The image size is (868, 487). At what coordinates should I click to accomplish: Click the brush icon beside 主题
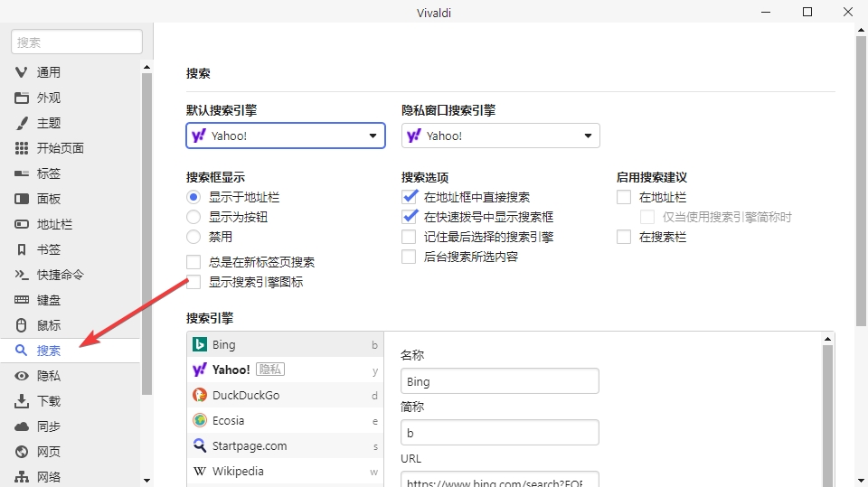click(21, 123)
